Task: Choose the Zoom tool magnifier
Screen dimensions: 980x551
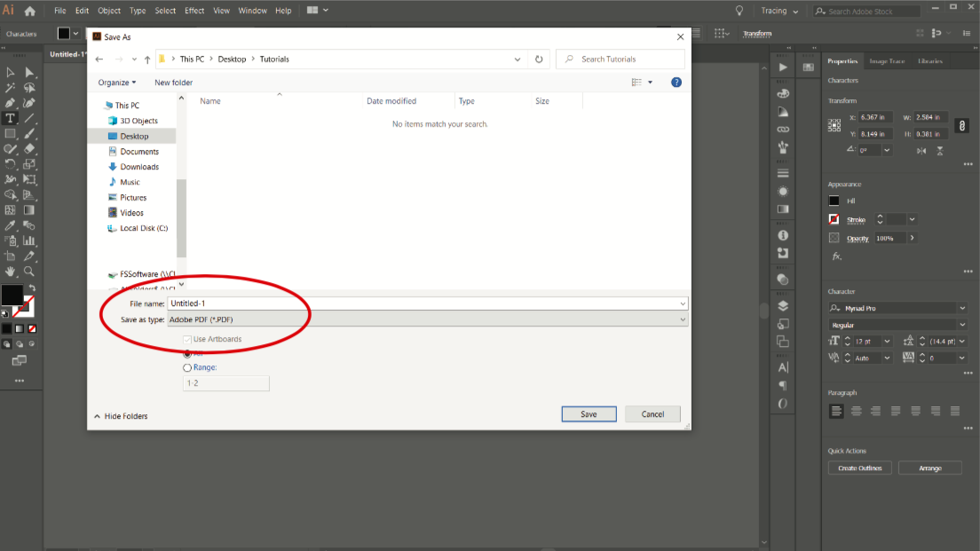Action: click(x=29, y=272)
